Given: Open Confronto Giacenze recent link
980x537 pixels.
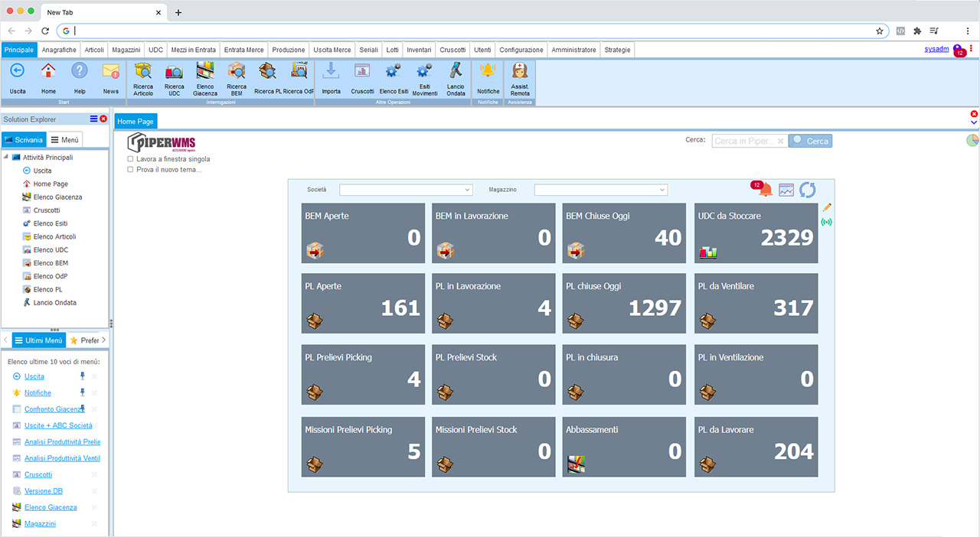Looking at the screenshot, I should coord(54,409).
